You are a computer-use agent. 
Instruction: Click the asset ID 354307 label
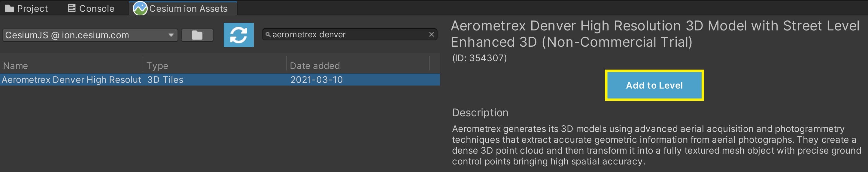[479, 58]
